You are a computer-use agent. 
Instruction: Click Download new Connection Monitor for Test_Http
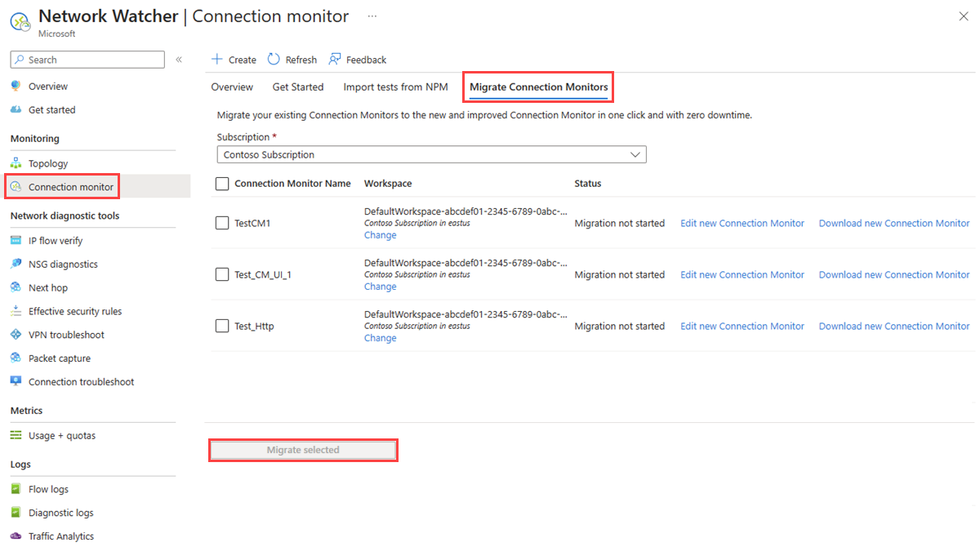(894, 326)
